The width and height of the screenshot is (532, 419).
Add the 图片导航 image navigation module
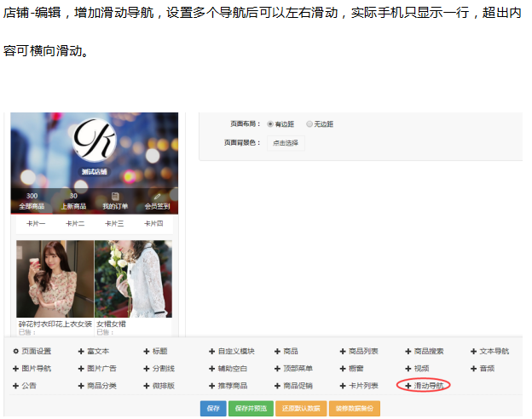pos(32,368)
